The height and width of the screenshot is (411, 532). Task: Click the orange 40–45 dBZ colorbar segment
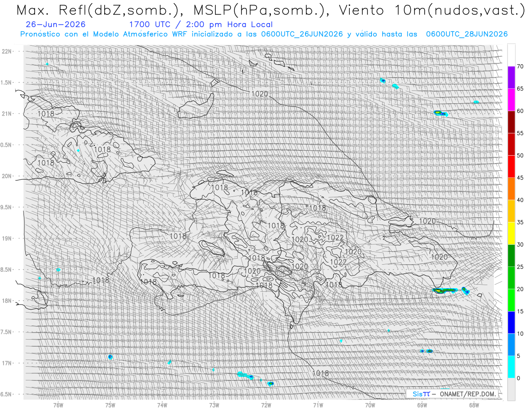coord(511,189)
